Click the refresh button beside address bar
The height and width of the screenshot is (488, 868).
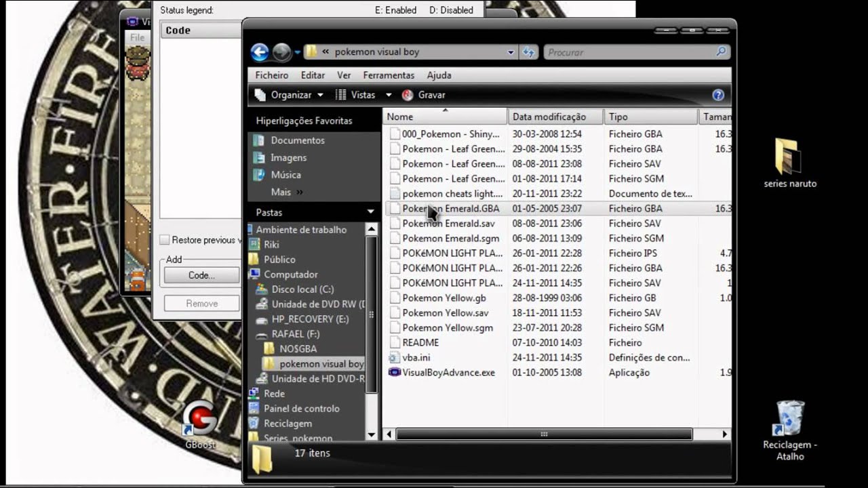[x=529, y=52]
